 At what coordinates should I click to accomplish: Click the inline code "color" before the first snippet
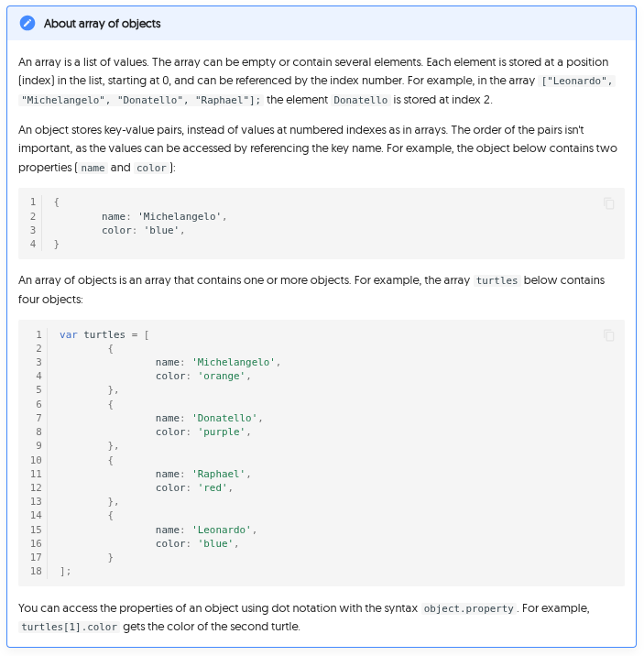[149, 169]
